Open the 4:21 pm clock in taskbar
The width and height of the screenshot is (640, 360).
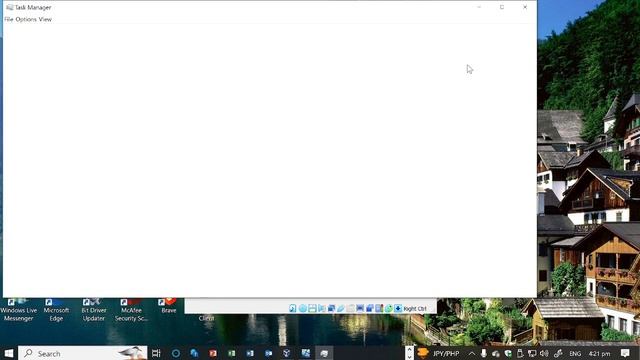(x=599, y=353)
